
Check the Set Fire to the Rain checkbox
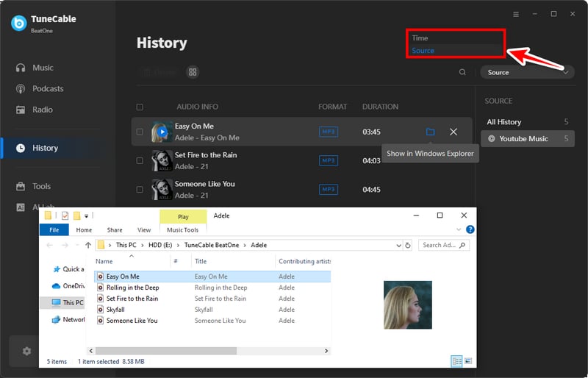point(140,160)
